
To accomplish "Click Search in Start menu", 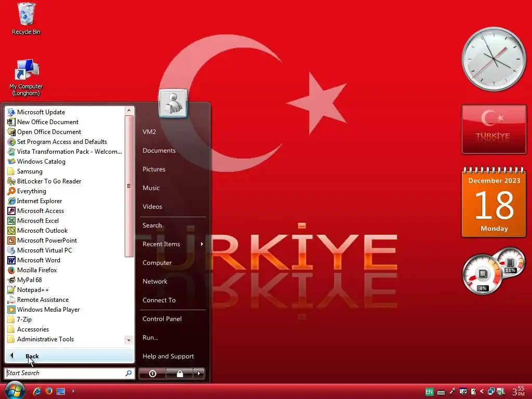I will coord(152,225).
